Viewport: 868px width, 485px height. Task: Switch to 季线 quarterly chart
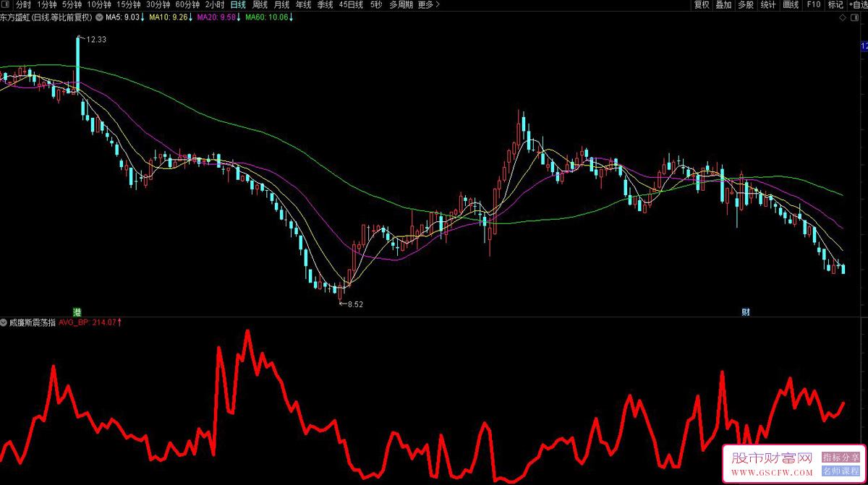click(325, 4)
